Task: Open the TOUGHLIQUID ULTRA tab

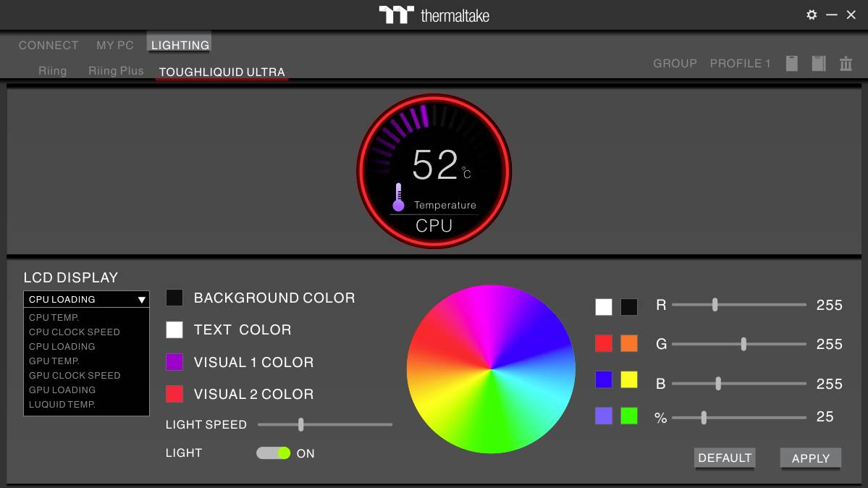Action: [x=222, y=72]
